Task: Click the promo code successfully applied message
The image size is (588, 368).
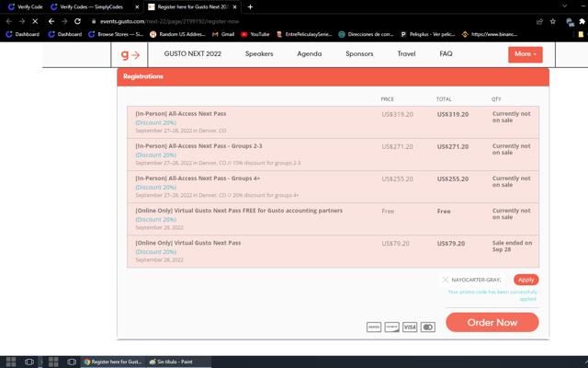Action: [x=492, y=295]
